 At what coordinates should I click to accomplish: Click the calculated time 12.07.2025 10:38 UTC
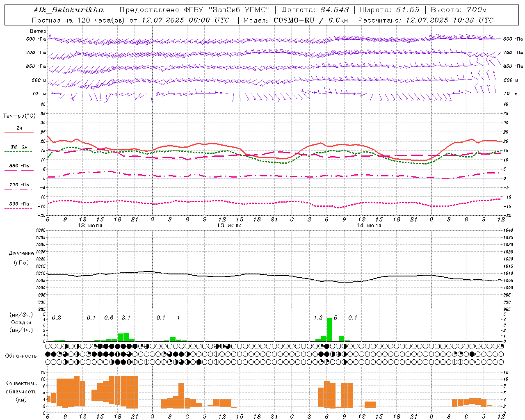click(450, 20)
